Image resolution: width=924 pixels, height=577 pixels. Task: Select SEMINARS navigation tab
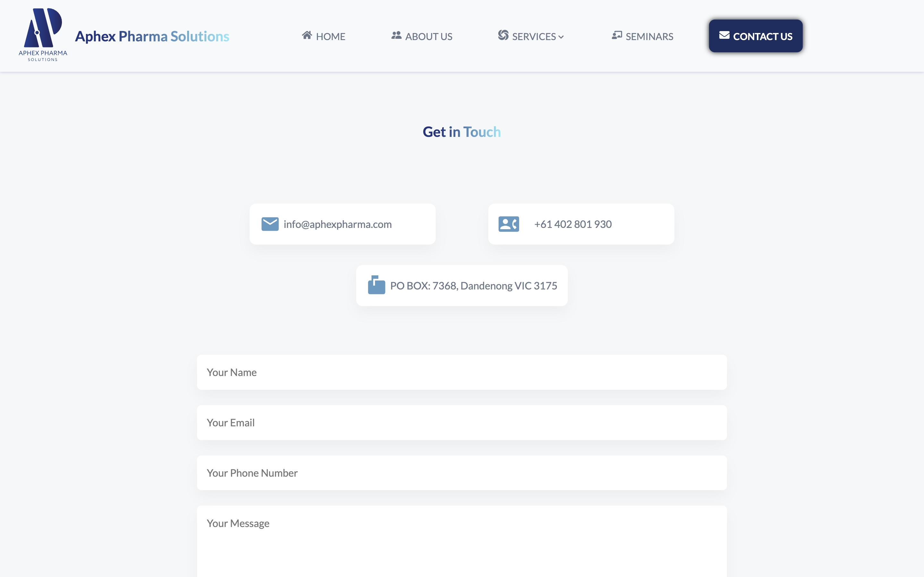pos(643,35)
